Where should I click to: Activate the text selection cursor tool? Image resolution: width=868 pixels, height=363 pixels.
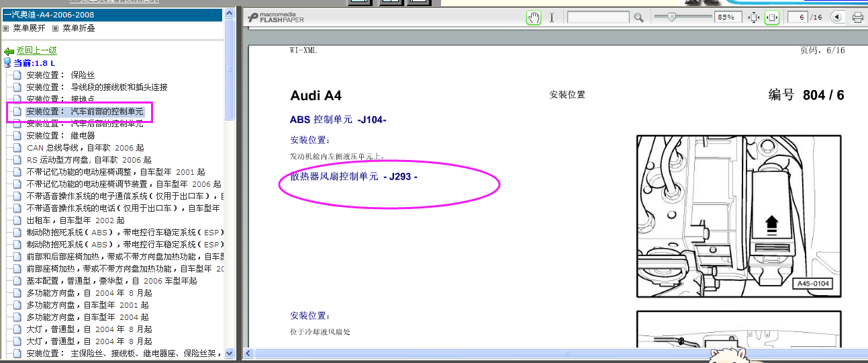tap(552, 17)
